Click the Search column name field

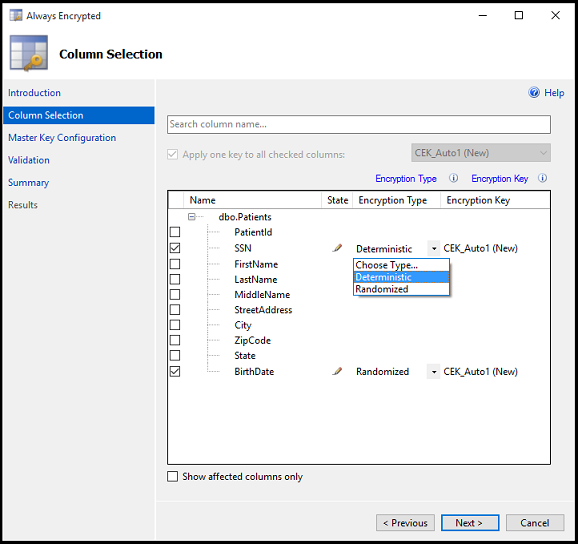[x=359, y=124]
